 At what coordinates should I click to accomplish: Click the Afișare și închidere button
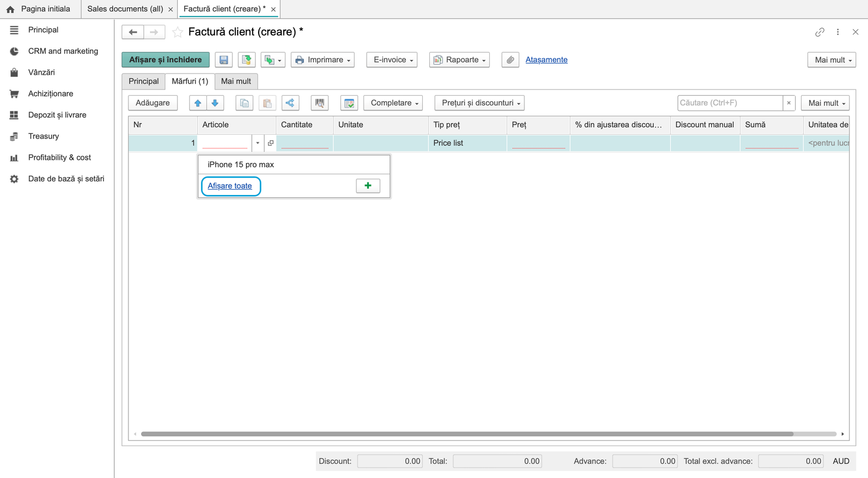pos(165,60)
